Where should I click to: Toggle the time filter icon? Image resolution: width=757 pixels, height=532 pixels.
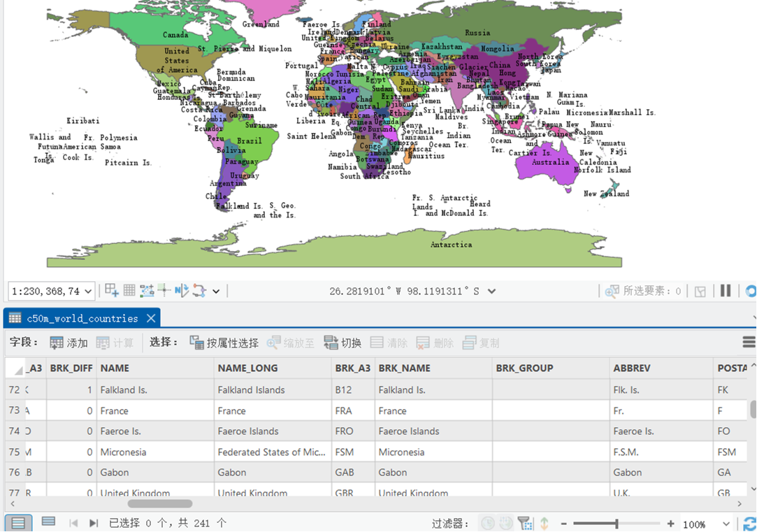(488, 523)
